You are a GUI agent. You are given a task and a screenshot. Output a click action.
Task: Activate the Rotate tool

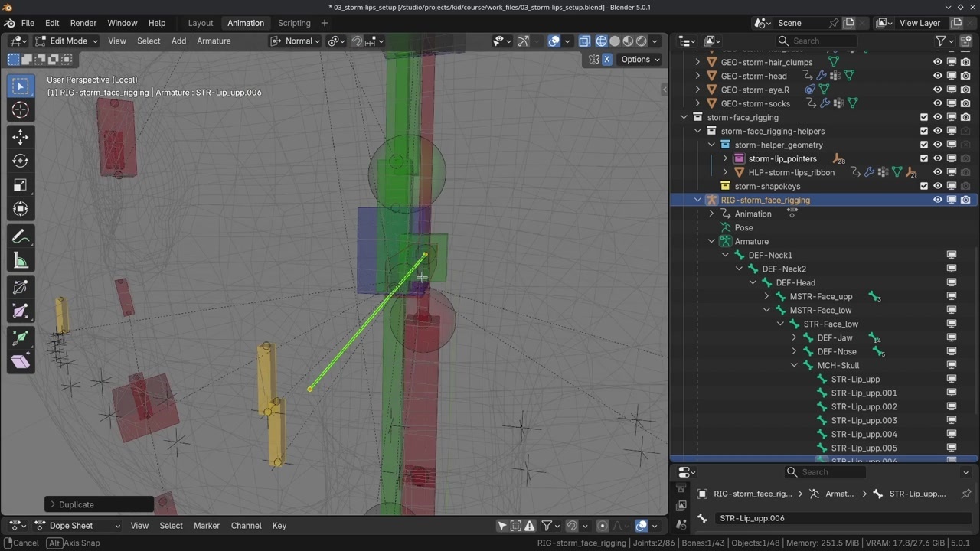[x=21, y=161]
